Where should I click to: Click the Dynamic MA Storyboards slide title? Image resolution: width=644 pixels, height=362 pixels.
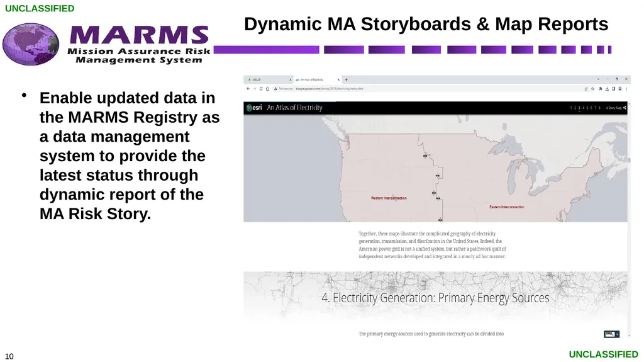pyautogui.click(x=426, y=24)
